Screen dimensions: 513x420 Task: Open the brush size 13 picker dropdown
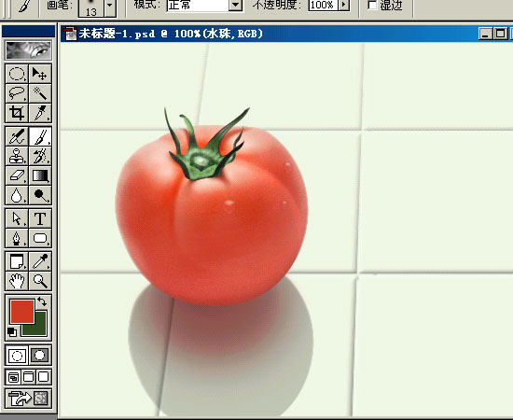coord(110,7)
